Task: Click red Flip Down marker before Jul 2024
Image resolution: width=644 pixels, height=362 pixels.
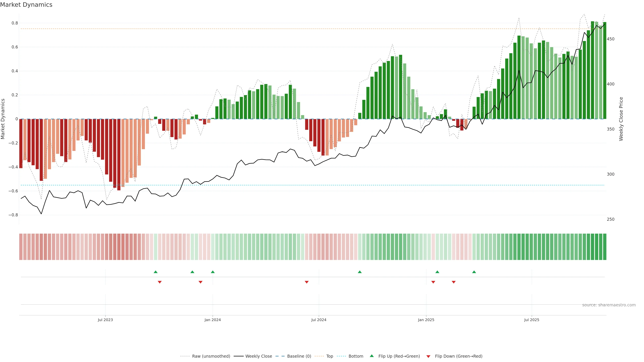Action: tap(307, 282)
